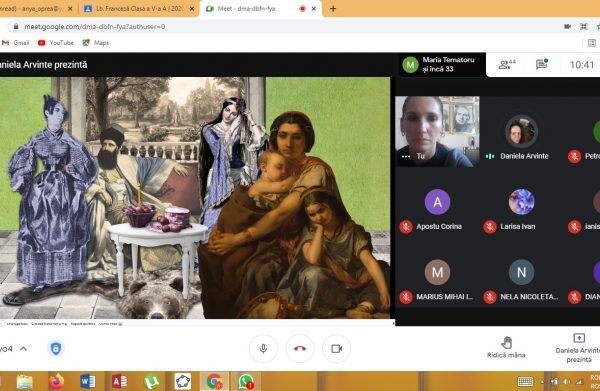Select the NELA NICOLETA participant avatar
This screenshot has width=600, height=391.
[521, 272]
